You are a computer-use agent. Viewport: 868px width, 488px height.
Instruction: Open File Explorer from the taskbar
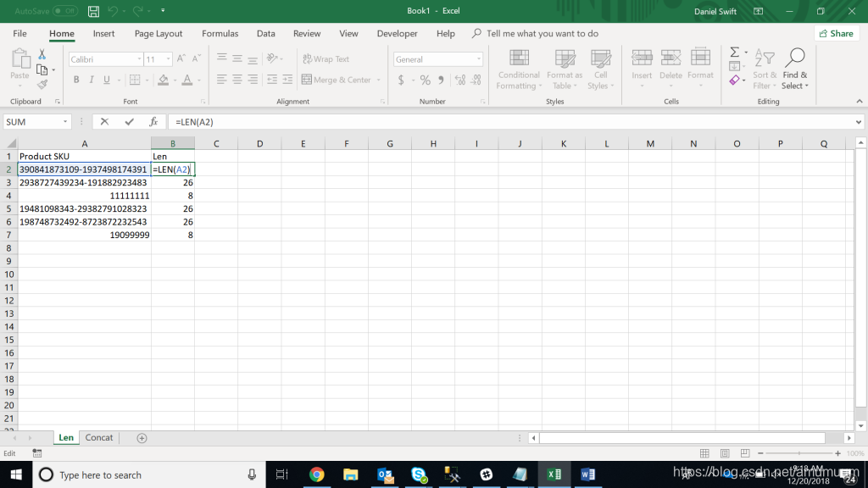(x=350, y=474)
